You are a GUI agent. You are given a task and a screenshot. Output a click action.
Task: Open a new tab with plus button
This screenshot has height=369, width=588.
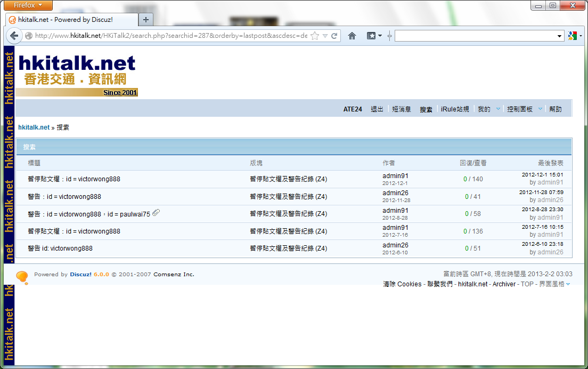[x=145, y=20]
